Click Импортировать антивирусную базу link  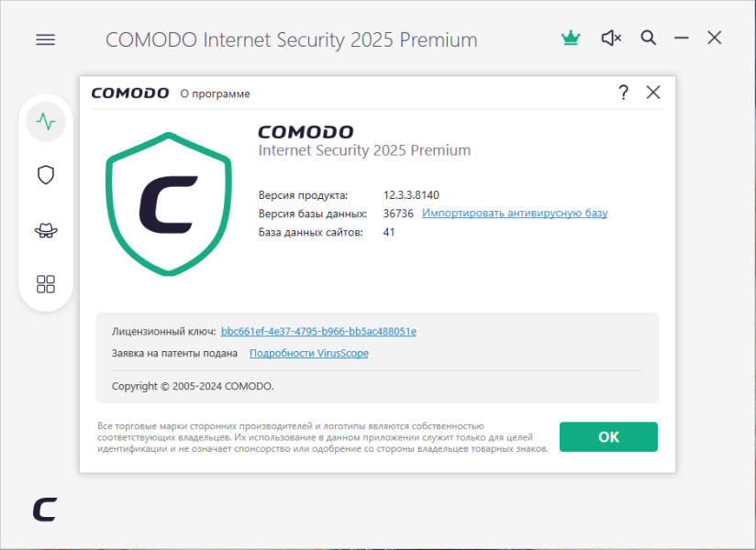(x=515, y=213)
